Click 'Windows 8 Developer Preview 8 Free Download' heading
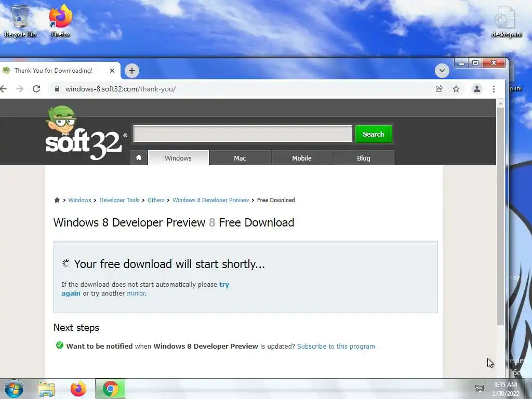The image size is (532, 399). 174,222
